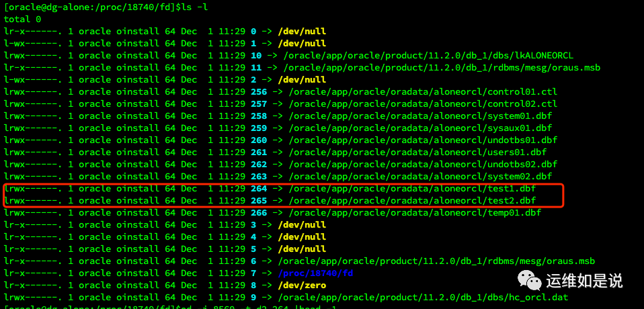The width and height of the screenshot is (644, 309).
Task: Select the temp01.dbf file path
Action: pyautogui.click(x=415, y=213)
